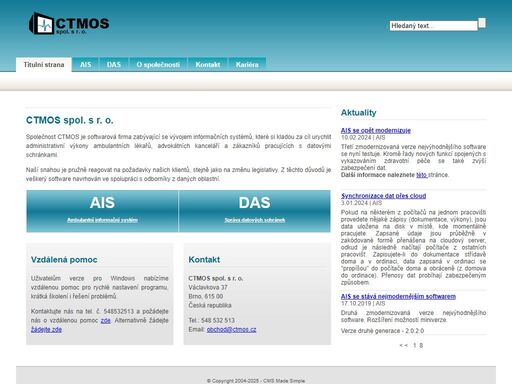Open the DAS navigation tab
The height and width of the screenshot is (384, 512).
(x=114, y=65)
